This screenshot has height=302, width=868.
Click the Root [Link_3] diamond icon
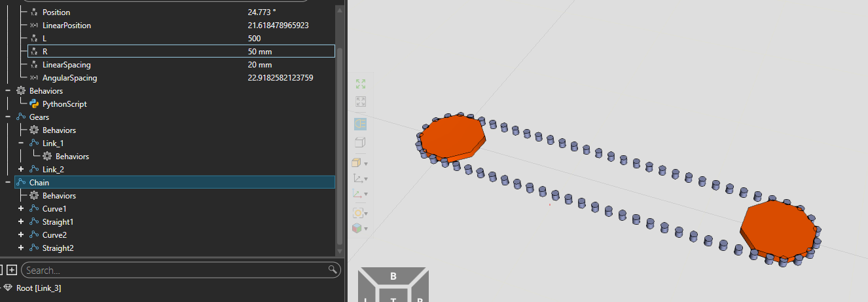pyautogui.click(x=7, y=288)
